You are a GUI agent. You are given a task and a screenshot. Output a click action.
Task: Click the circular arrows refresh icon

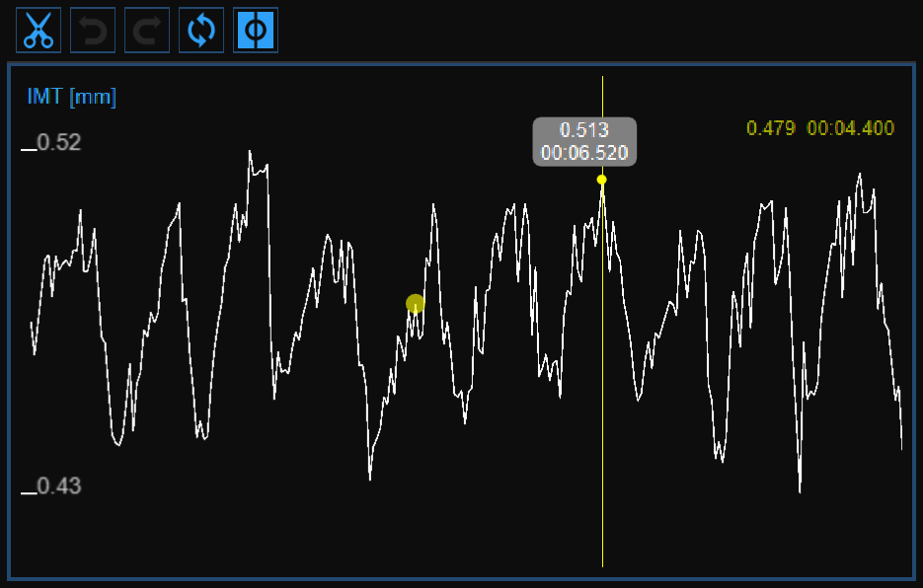point(201,31)
